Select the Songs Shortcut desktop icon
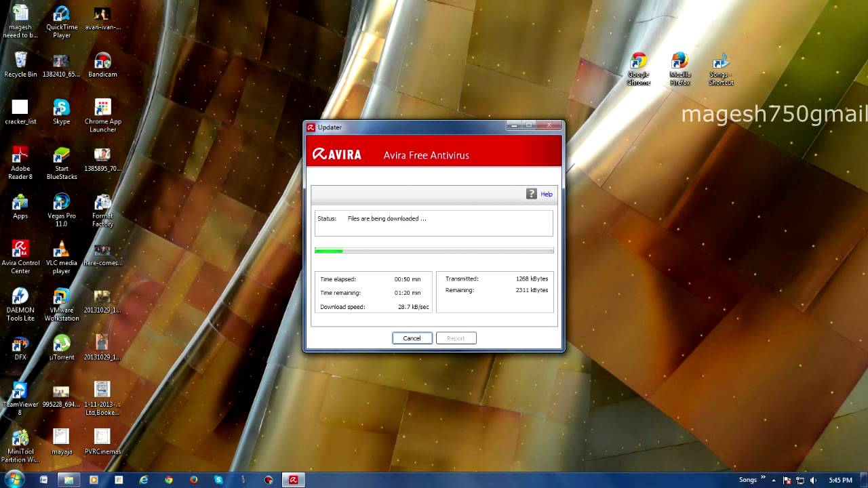868x488 pixels. (721, 70)
